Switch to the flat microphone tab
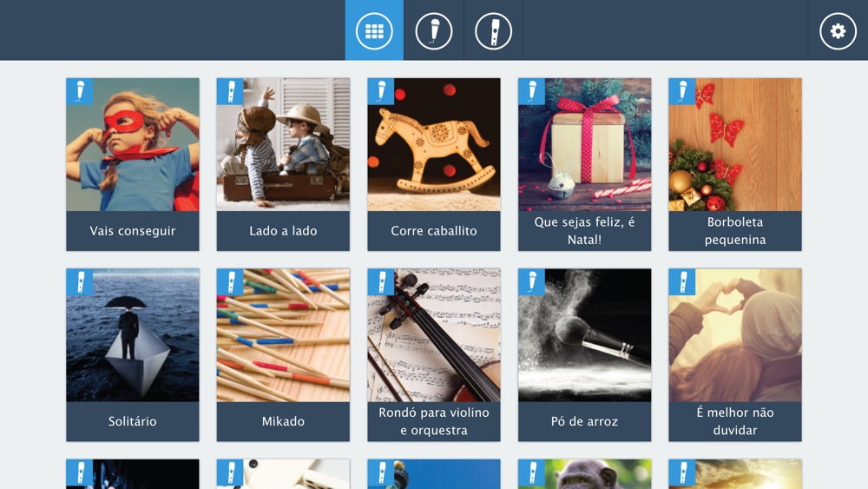 click(493, 30)
